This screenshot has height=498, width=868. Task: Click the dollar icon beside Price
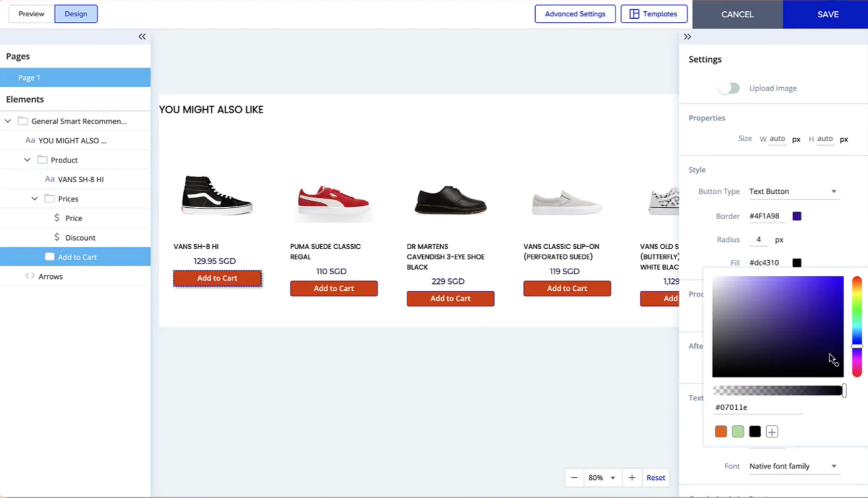tap(57, 218)
